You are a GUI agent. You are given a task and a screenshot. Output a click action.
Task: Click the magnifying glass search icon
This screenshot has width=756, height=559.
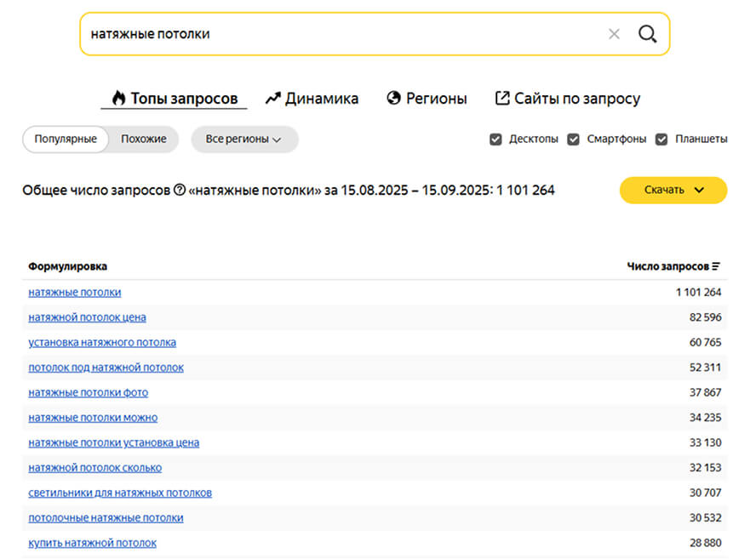(x=648, y=34)
